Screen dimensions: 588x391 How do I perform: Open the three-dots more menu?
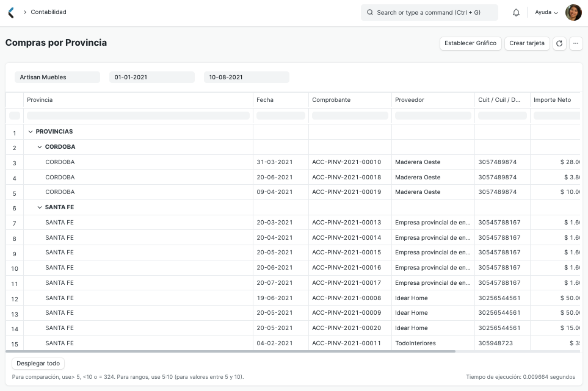(576, 43)
